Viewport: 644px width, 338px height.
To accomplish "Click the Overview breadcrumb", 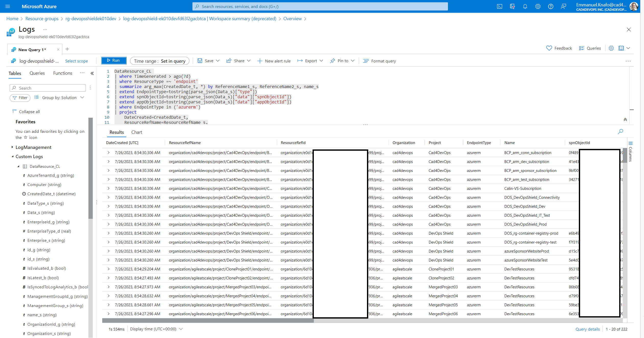I will coord(292,19).
